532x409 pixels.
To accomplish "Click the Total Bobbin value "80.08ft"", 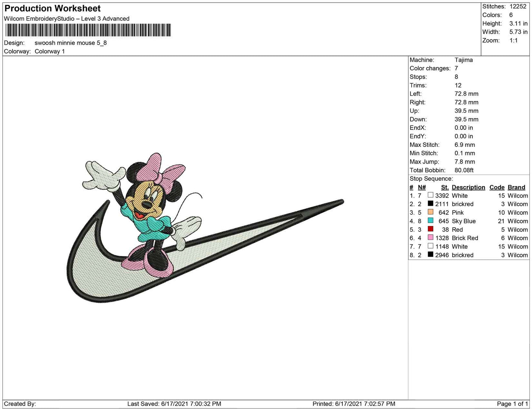I will (x=464, y=170).
